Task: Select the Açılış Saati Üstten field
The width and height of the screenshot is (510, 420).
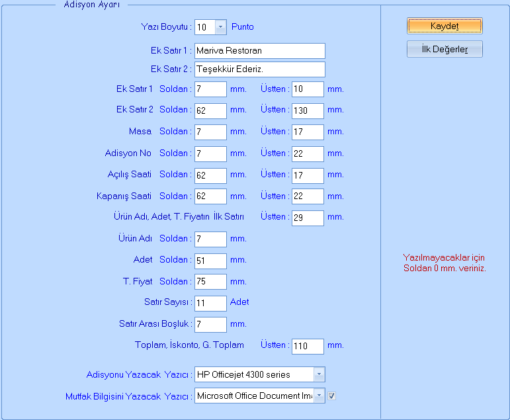Action: coord(308,175)
